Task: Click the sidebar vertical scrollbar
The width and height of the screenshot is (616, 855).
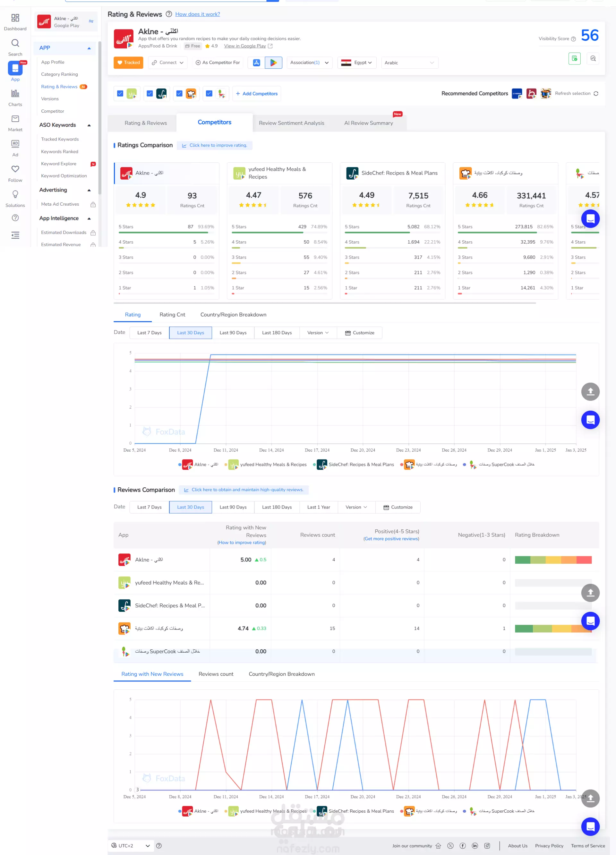Action: (100, 118)
